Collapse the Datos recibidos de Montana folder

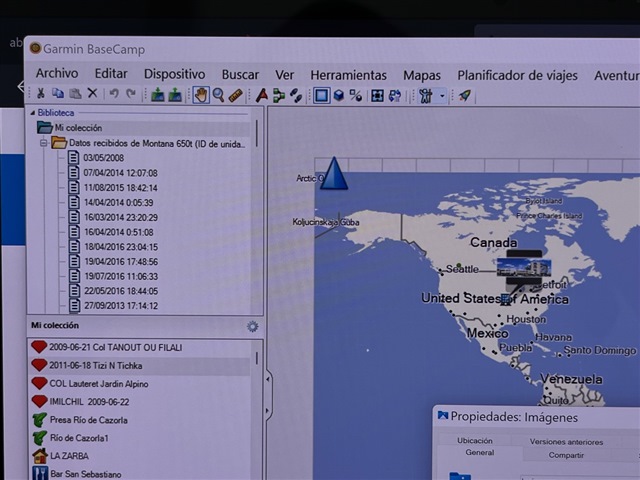tap(44, 143)
